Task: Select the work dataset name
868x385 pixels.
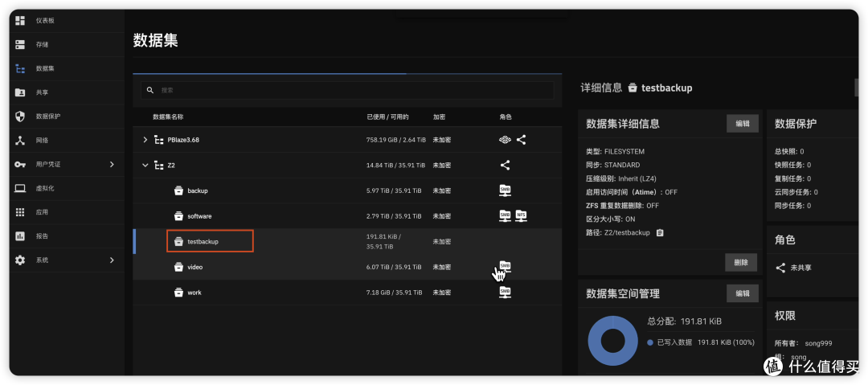Action: pyautogui.click(x=194, y=293)
